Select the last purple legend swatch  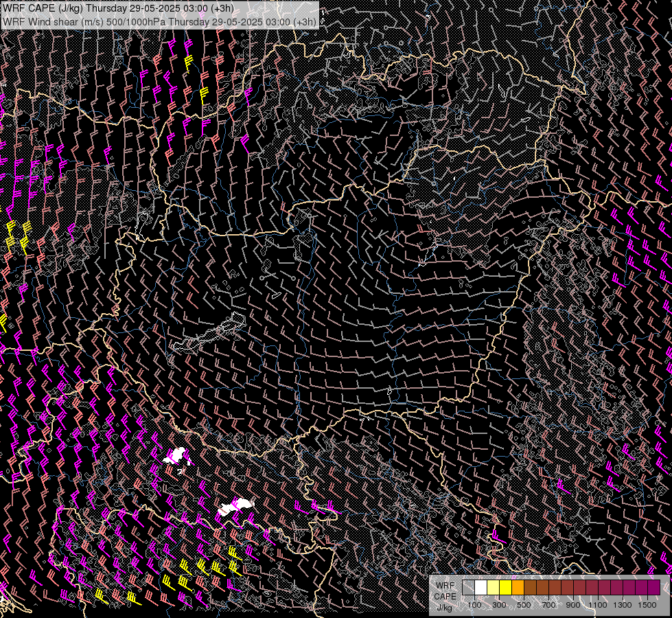654,588
